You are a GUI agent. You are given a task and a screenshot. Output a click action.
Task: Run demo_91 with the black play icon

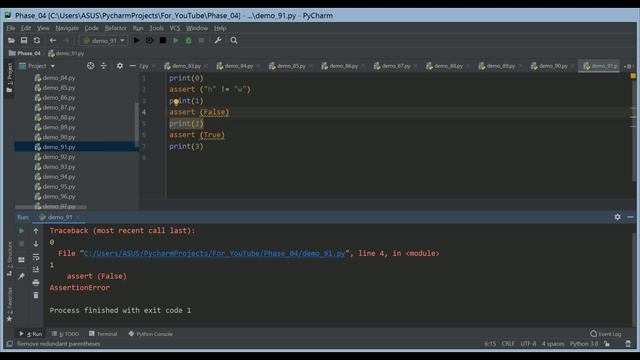tap(137, 40)
